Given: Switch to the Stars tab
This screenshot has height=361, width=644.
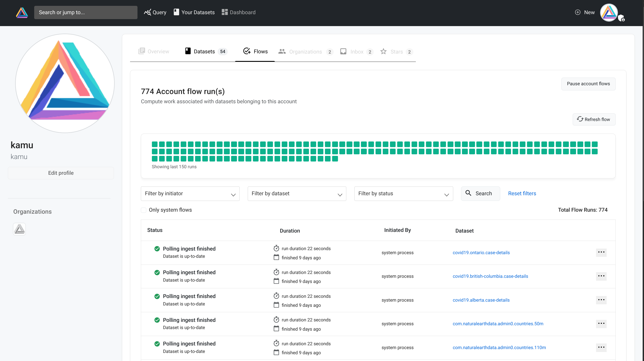Looking at the screenshot, I should pyautogui.click(x=396, y=52).
